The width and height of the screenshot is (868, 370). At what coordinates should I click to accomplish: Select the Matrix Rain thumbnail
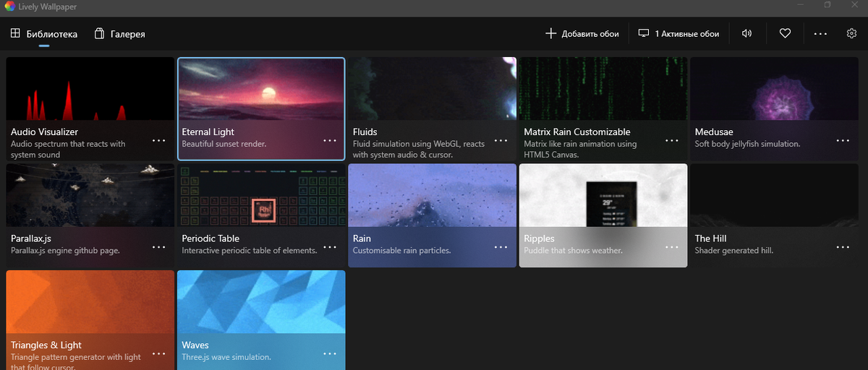coord(603,89)
